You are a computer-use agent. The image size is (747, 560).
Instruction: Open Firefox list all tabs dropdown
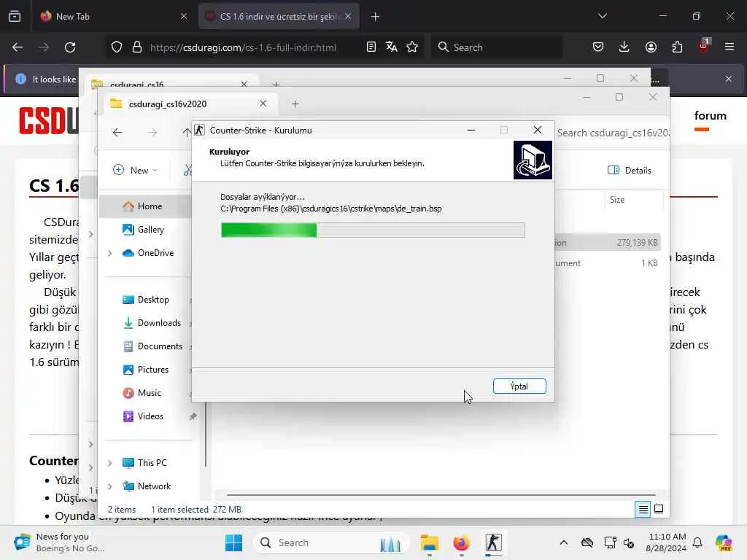coord(603,16)
